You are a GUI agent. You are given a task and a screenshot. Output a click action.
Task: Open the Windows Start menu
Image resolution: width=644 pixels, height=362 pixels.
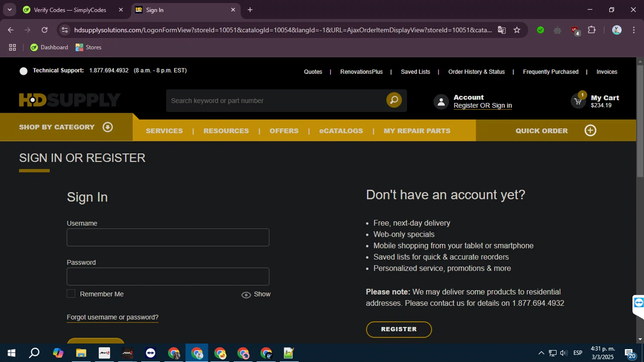tap(12, 353)
